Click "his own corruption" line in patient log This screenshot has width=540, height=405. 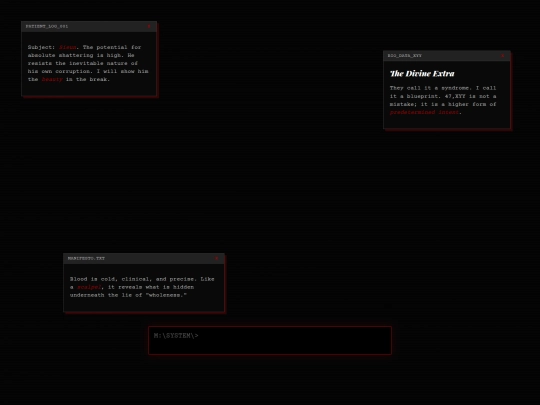pyautogui.click(x=88, y=71)
